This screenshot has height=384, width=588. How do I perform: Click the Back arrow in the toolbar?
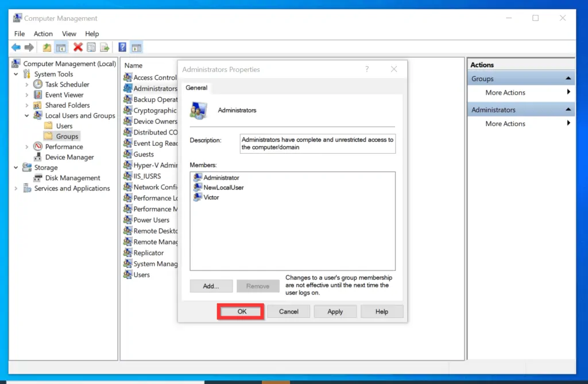[16, 47]
